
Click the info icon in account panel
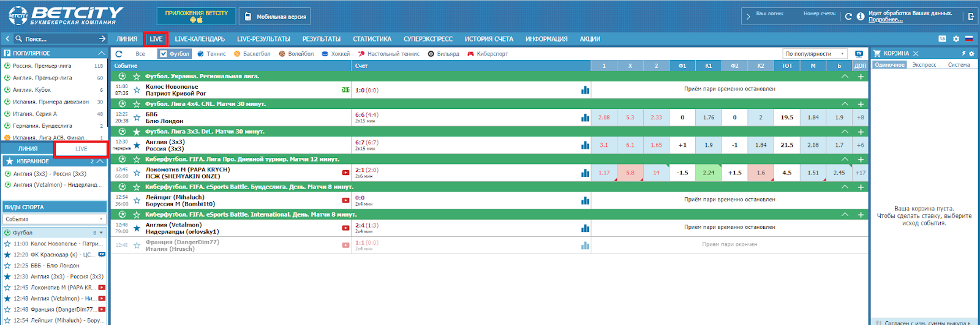[x=860, y=17]
